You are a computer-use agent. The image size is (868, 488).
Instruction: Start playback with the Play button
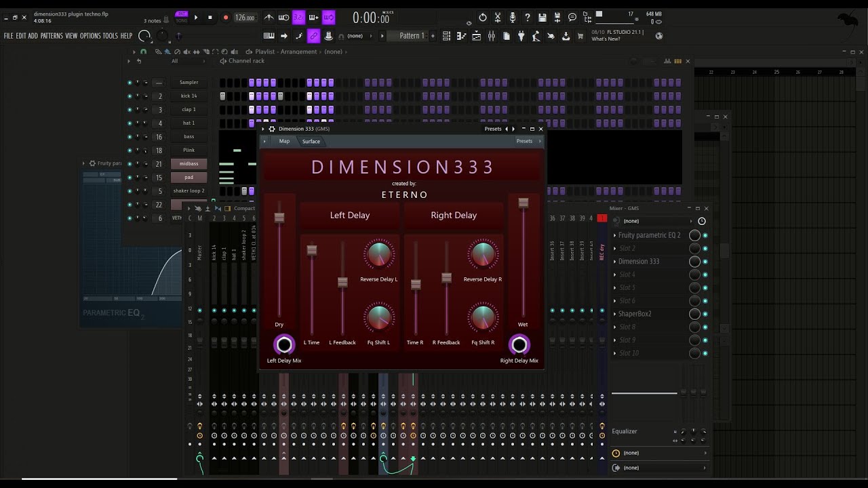196,18
